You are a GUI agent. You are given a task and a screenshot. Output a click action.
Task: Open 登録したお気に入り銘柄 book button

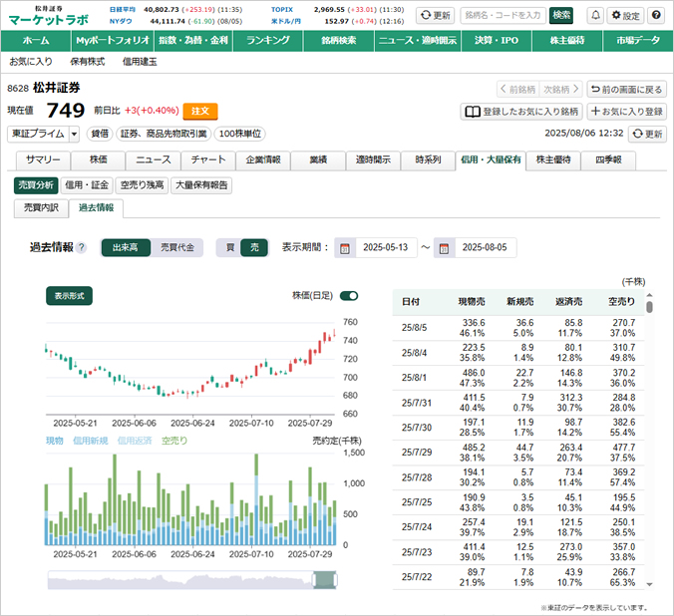(521, 112)
